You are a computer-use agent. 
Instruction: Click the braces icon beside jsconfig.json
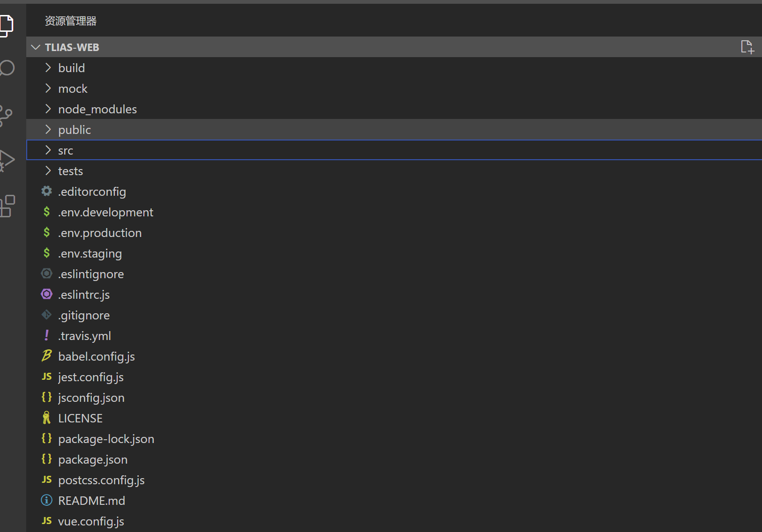point(46,397)
